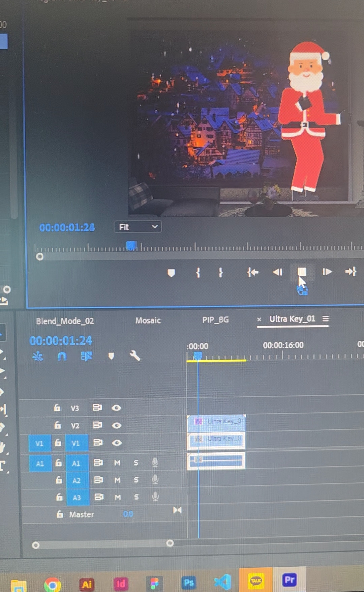The image size is (364, 592).
Task: Hide track V1 output eye
Action: (x=117, y=443)
